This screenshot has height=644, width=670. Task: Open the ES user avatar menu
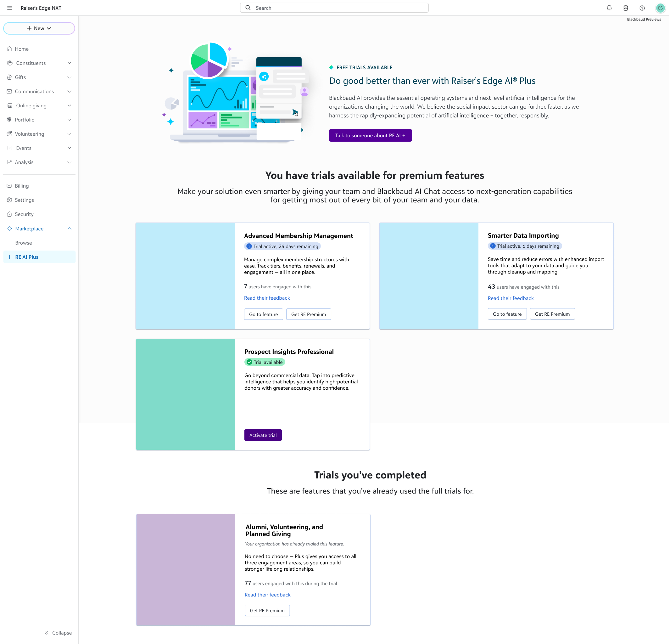click(x=660, y=8)
